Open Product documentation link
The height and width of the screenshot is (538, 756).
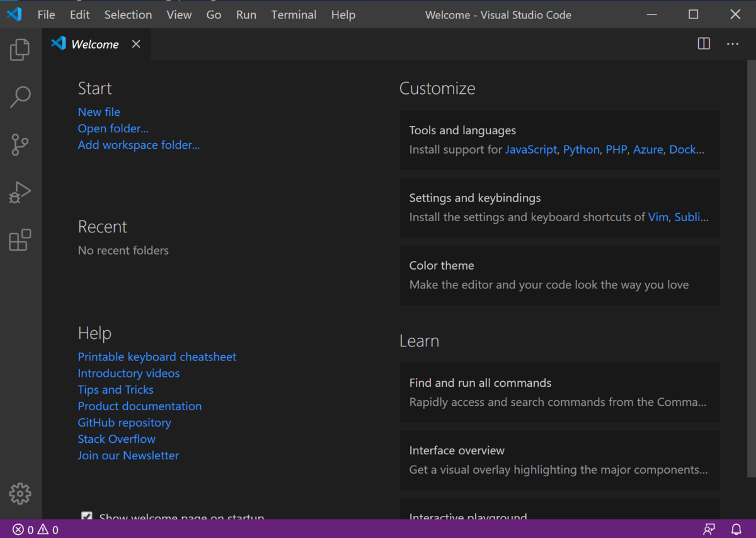pos(140,406)
